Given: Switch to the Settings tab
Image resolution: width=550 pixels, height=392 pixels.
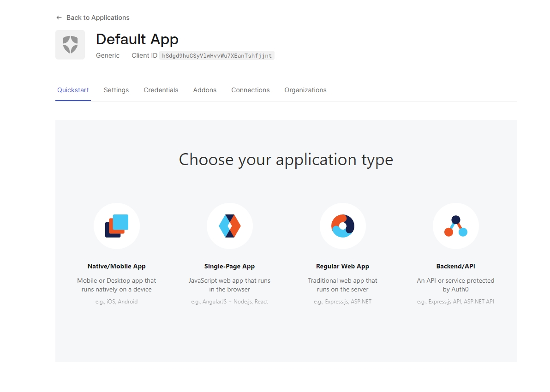Looking at the screenshot, I should click(116, 90).
